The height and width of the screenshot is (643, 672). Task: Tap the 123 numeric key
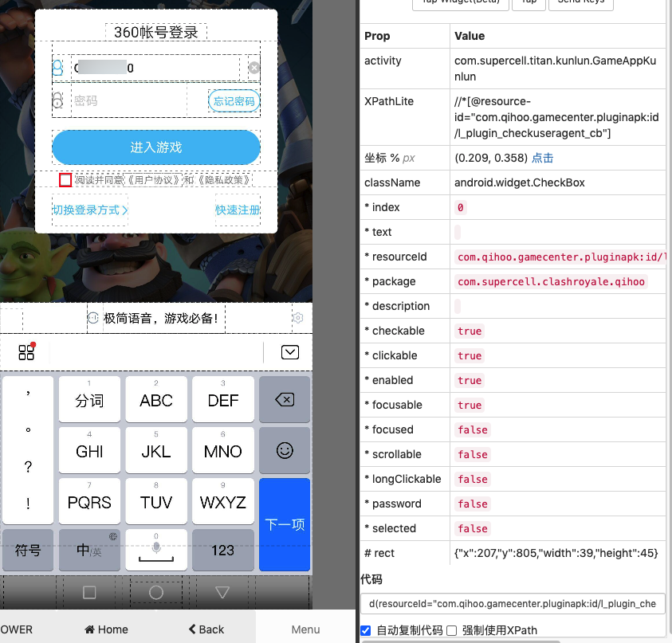(223, 550)
